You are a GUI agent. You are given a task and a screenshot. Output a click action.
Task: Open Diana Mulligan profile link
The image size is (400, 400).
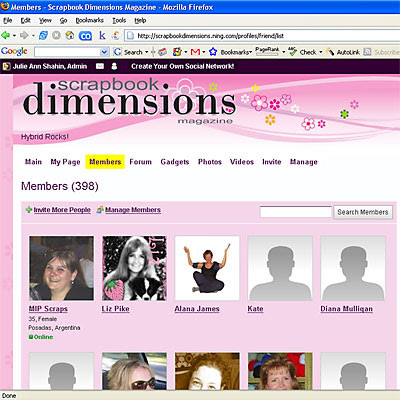coord(346,309)
